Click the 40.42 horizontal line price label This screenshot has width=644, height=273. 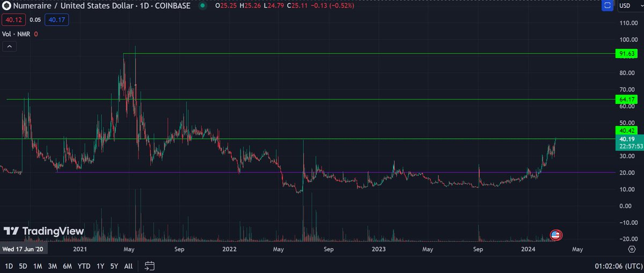click(627, 130)
